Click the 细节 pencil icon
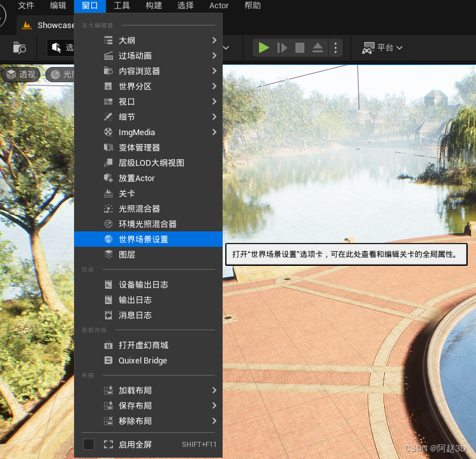Viewport: 476px width, 459px height. (x=108, y=117)
